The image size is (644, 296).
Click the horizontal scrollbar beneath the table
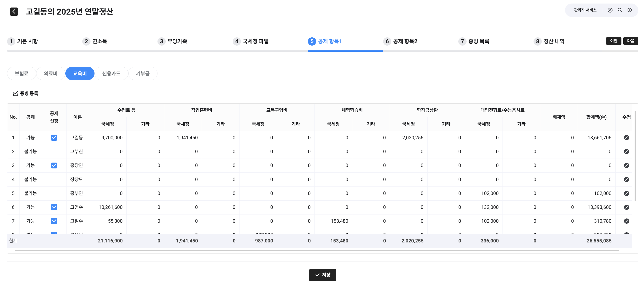click(x=317, y=250)
